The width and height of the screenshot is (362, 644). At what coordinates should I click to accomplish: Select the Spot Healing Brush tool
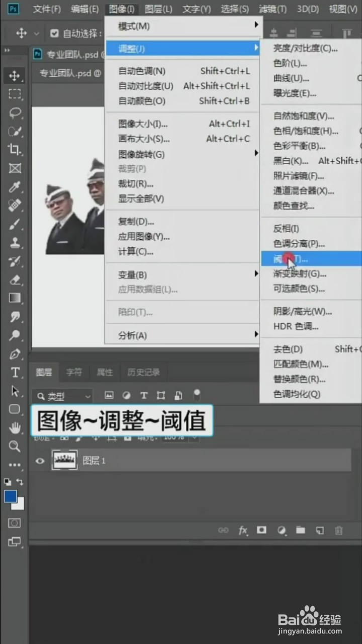coord(15,205)
